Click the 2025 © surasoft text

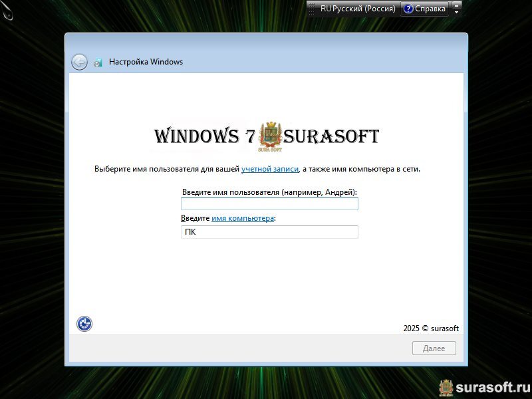click(431, 329)
